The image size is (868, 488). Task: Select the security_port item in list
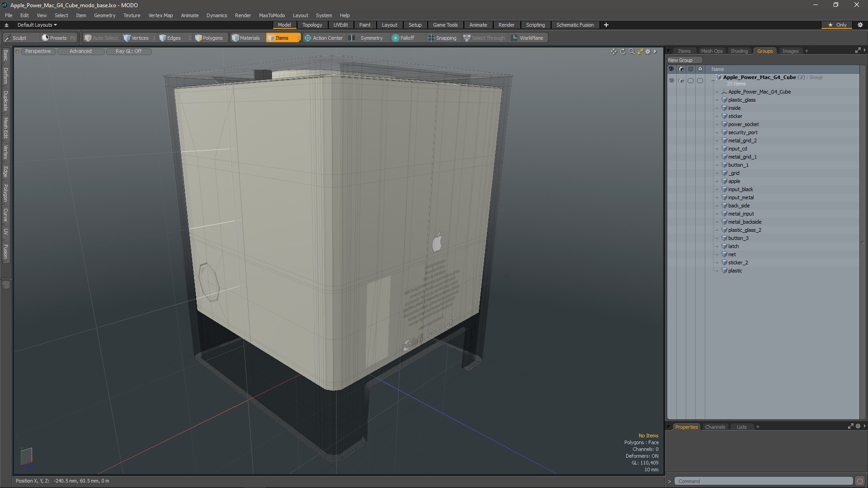(x=742, y=132)
